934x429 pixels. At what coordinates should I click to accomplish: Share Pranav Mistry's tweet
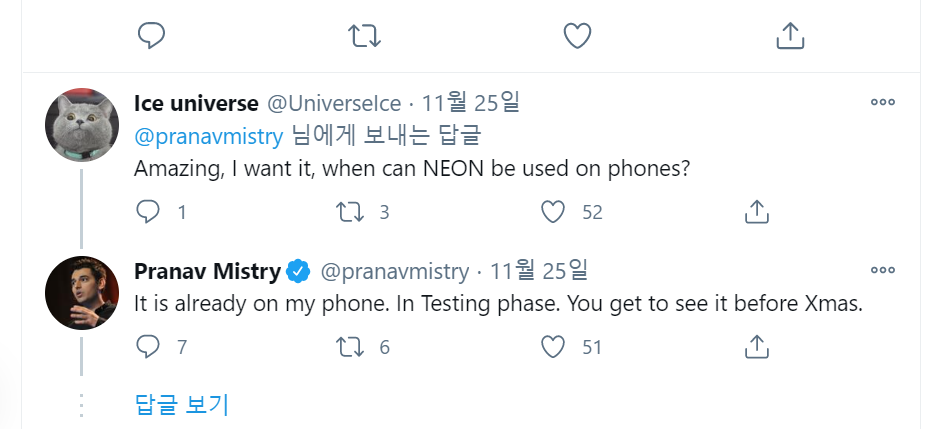757,347
